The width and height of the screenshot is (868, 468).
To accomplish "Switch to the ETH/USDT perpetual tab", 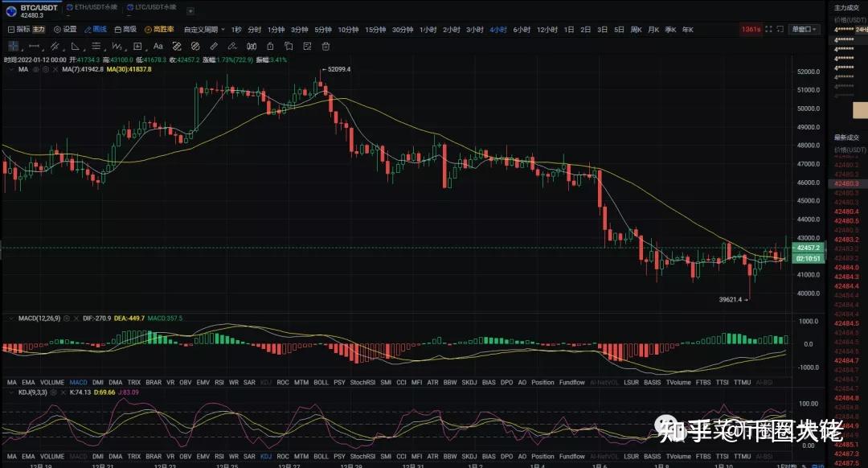I will (92, 7).
